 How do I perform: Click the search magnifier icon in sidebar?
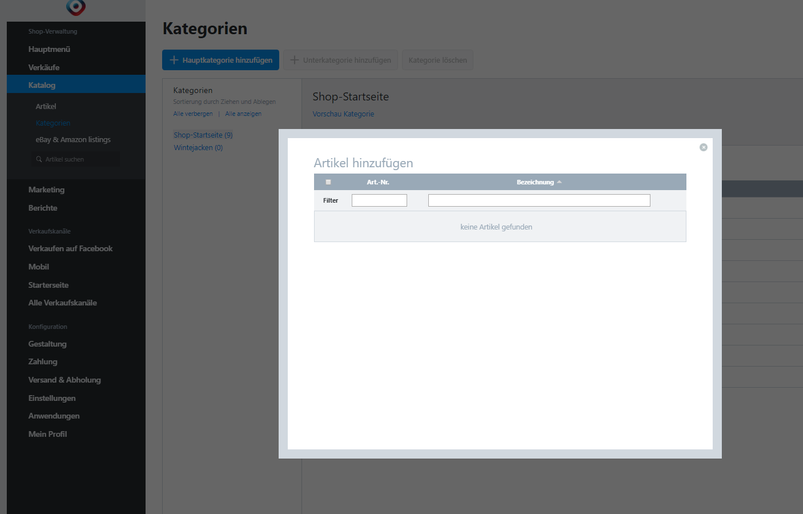click(x=39, y=159)
